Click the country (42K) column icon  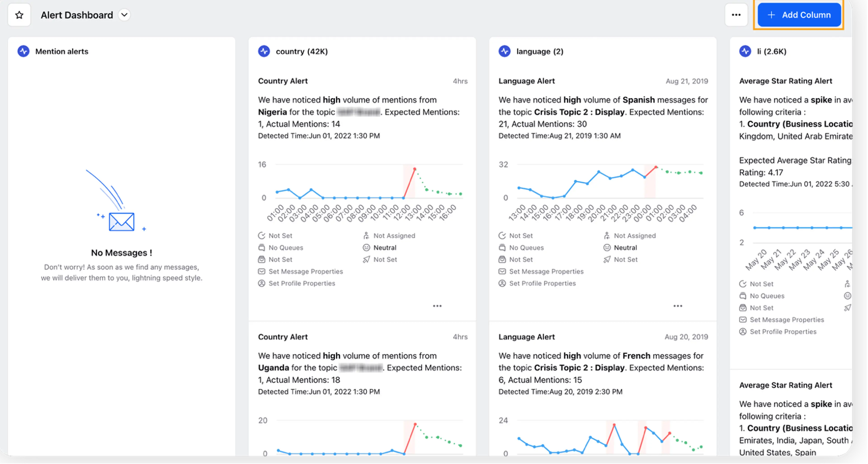264,51
